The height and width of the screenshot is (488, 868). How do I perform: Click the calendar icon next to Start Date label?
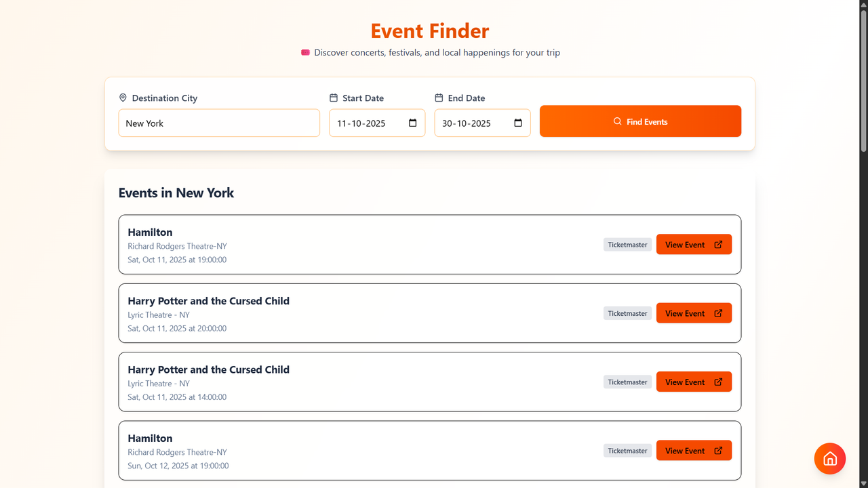click(x=334, y=98)
